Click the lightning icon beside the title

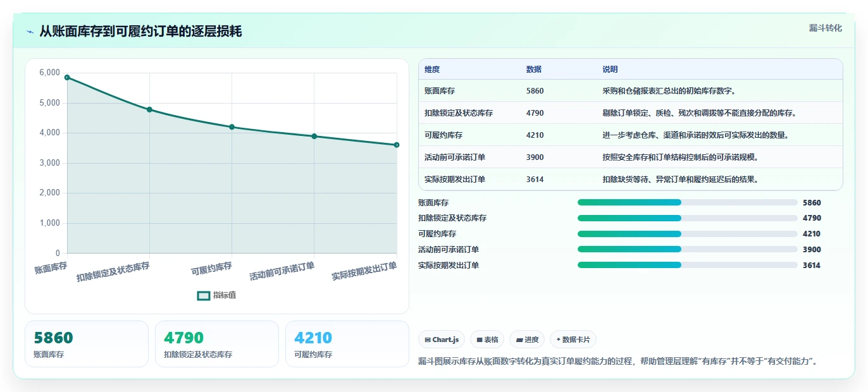[x=30, y=32]
